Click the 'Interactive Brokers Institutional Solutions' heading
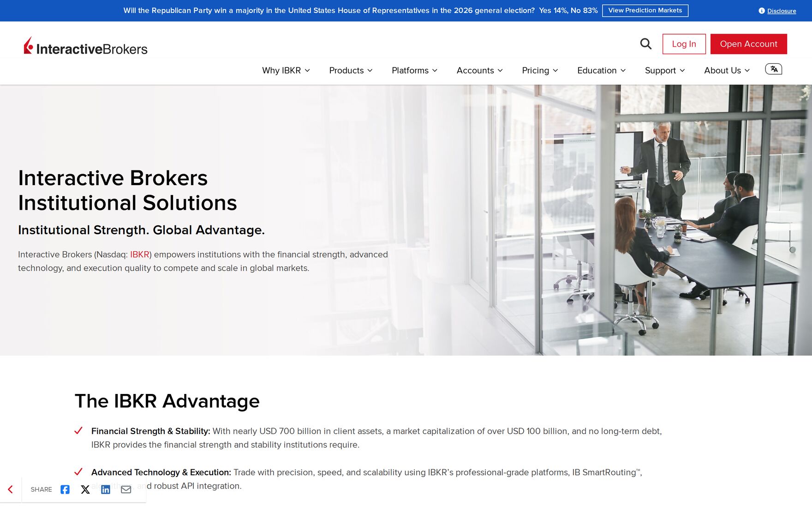This screenshot has width=812, height=508. (127, 190)
